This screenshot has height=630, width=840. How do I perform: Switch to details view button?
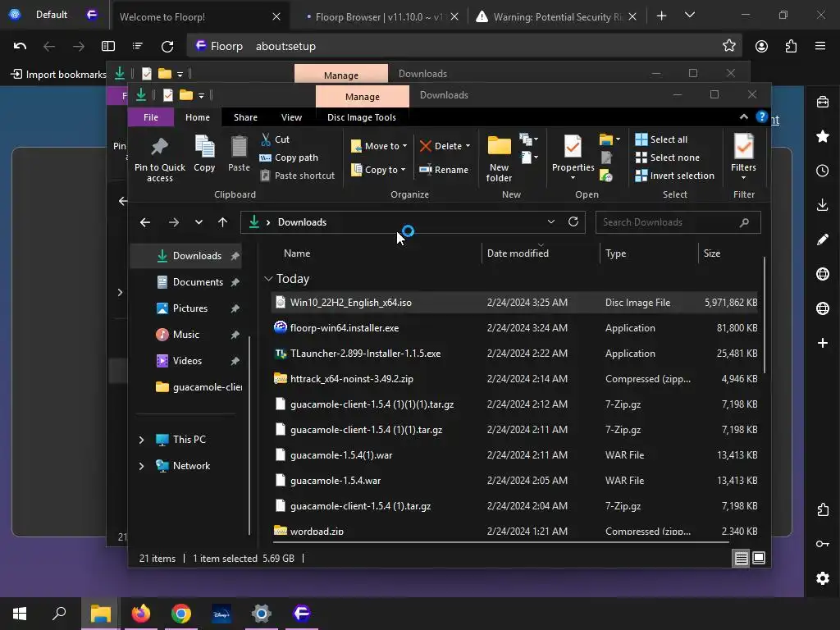click(x=741, y=558)
